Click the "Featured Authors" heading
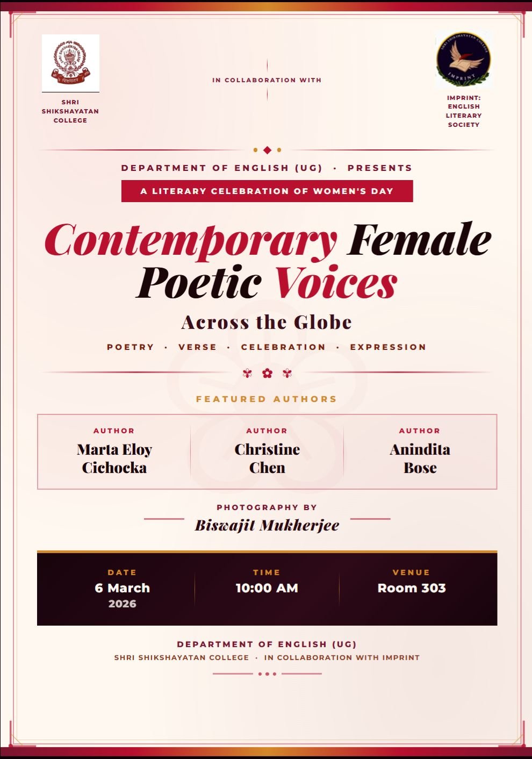532x759 pixels. point(267,399)
